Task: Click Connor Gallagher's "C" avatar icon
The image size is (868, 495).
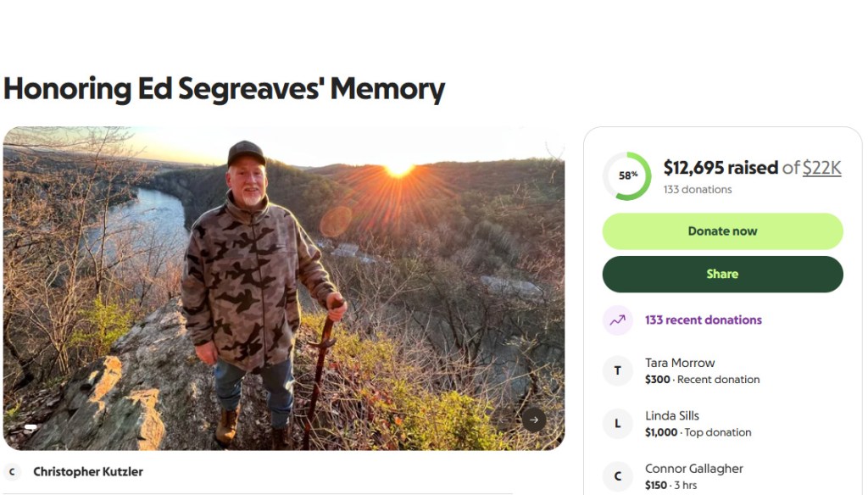Action: click(x=617, y=476)
